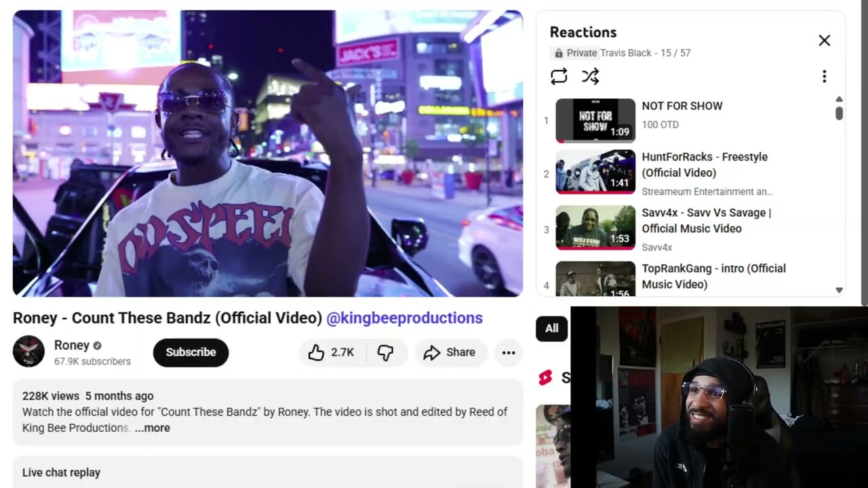
Task: Dislike the video with thumbs down
Action: click(386, 352)
